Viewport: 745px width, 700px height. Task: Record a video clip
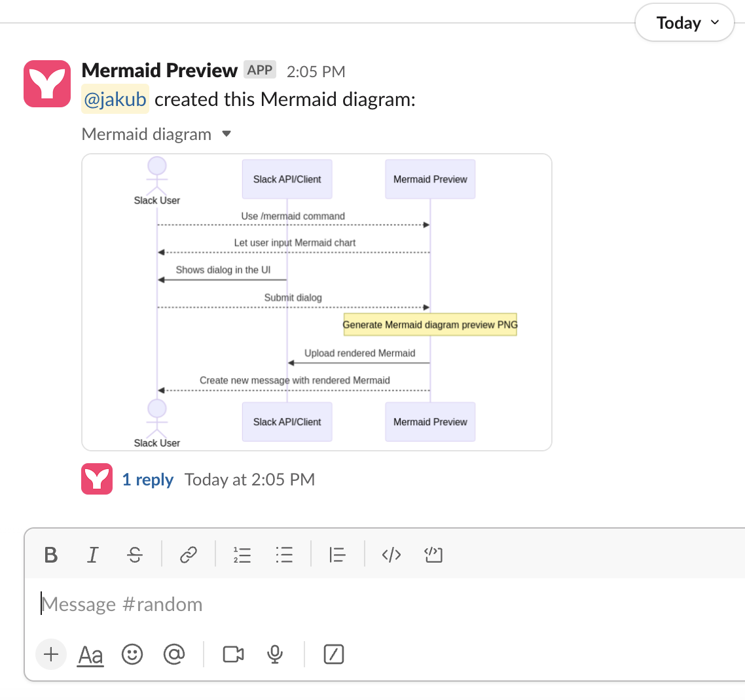point(232,654)
